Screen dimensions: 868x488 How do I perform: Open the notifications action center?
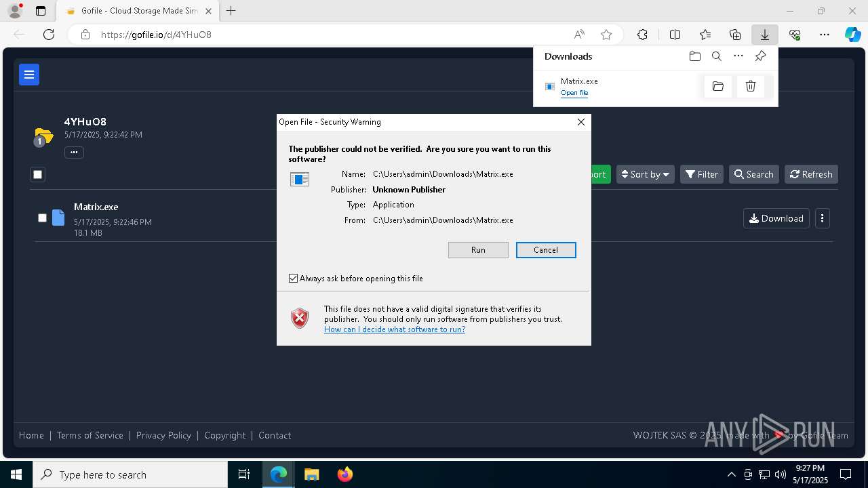tap(846, 474)
